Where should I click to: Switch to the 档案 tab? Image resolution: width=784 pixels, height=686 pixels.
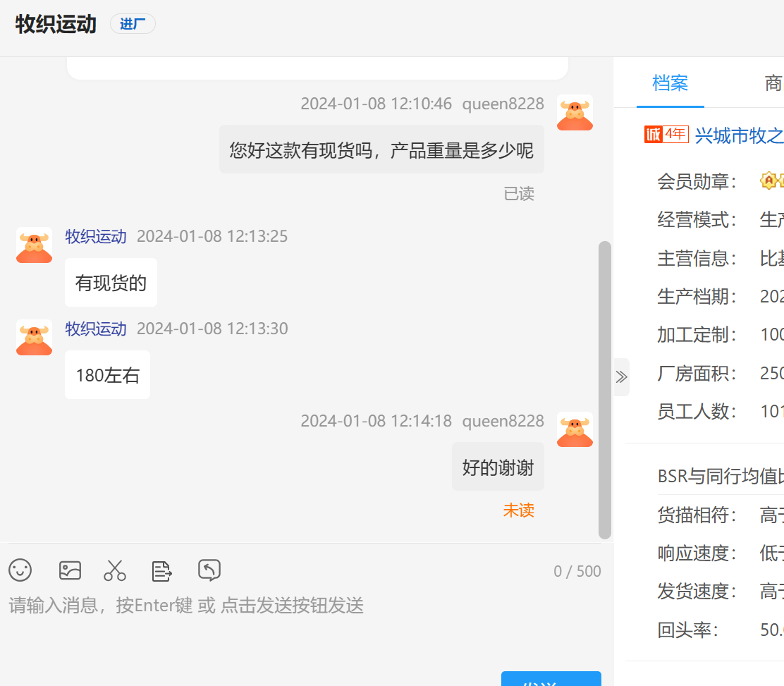tap(670, 83)
